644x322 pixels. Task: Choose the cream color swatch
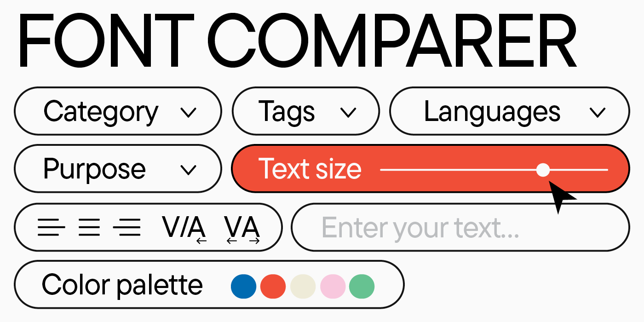(303, 286)
